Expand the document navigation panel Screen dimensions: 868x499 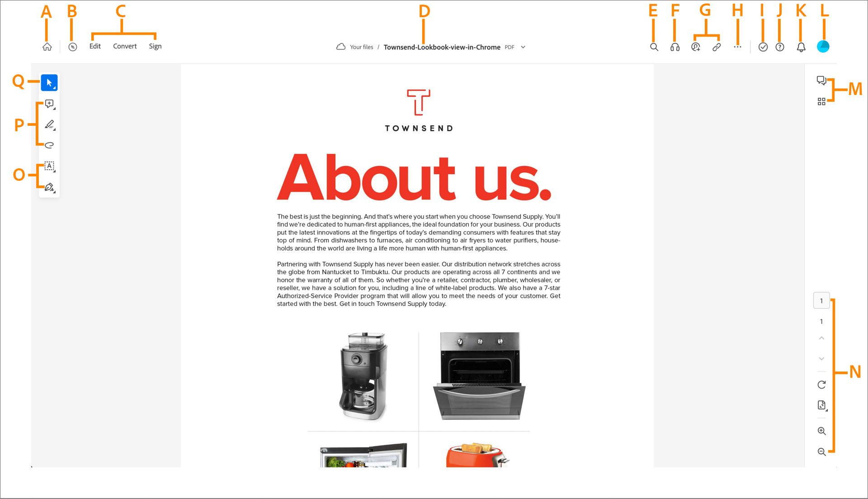pyautogui.click(x=821, y=101)
